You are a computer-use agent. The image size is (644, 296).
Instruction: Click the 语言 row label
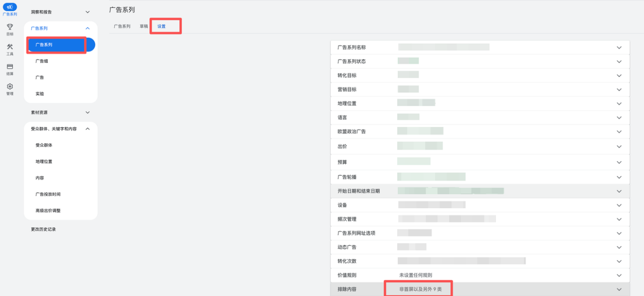point(342,118)
